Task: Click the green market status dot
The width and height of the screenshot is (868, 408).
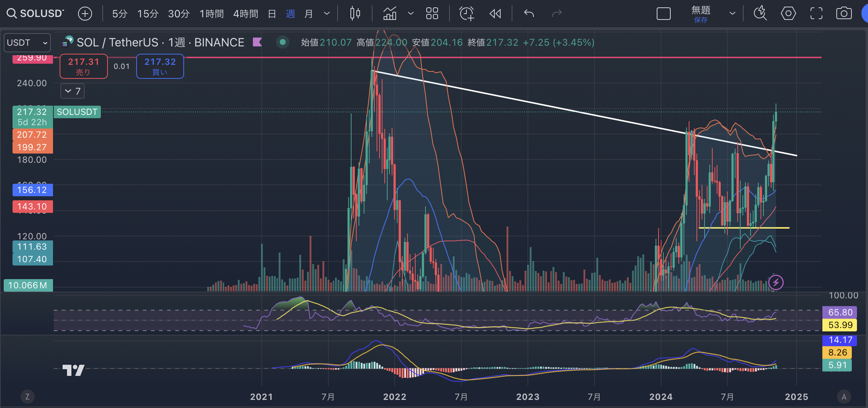Action: [x=283, y=42]
